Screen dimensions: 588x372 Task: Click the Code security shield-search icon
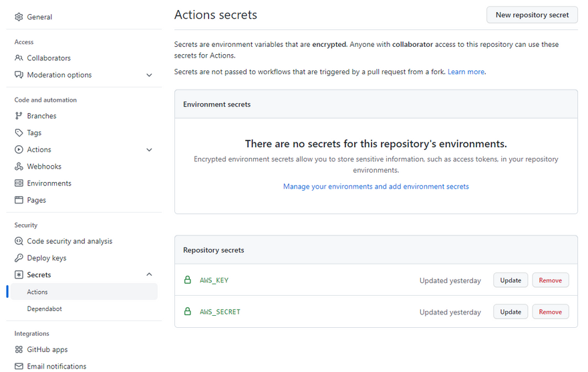coord(19,241)
